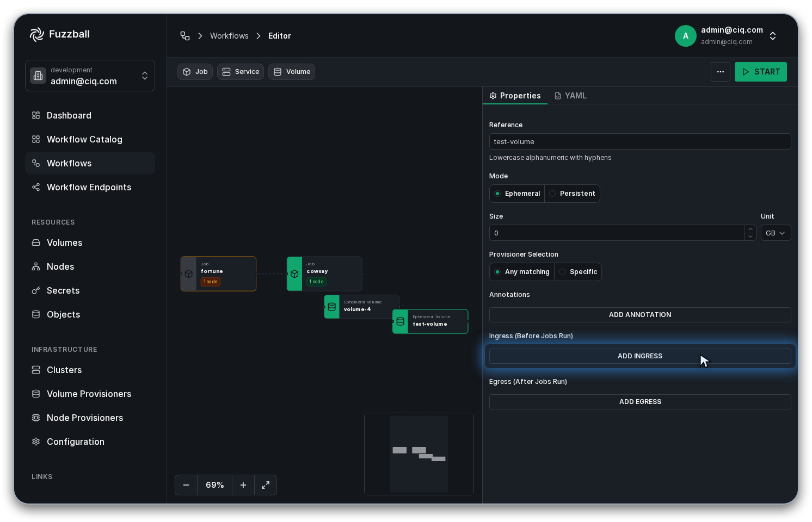The height and width of the screenshot is (522, 812).
Task: Expand the admin@ciq.com account menu
Action: [x=726, y=36]
